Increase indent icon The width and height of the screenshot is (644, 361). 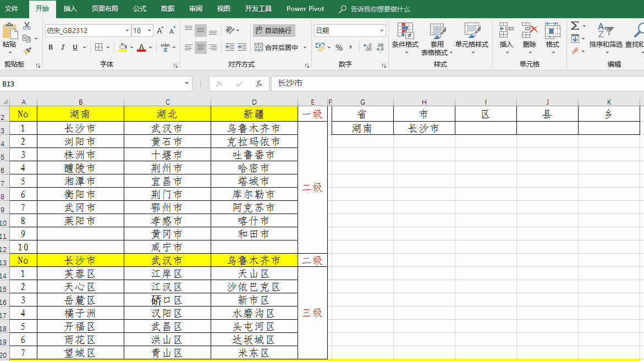[243, 48]
